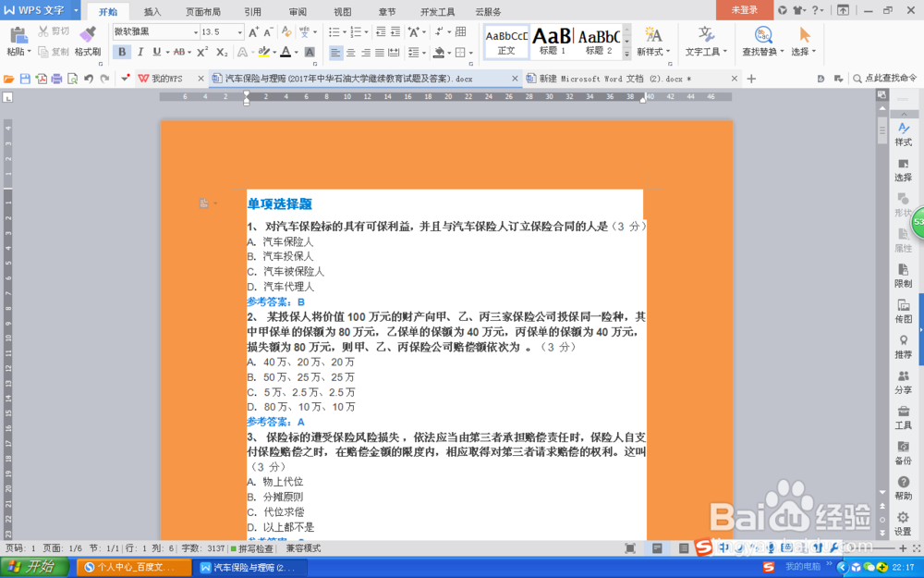Open the font color picker dropdown
924x578 pixels.
click(x=295, y=53)
